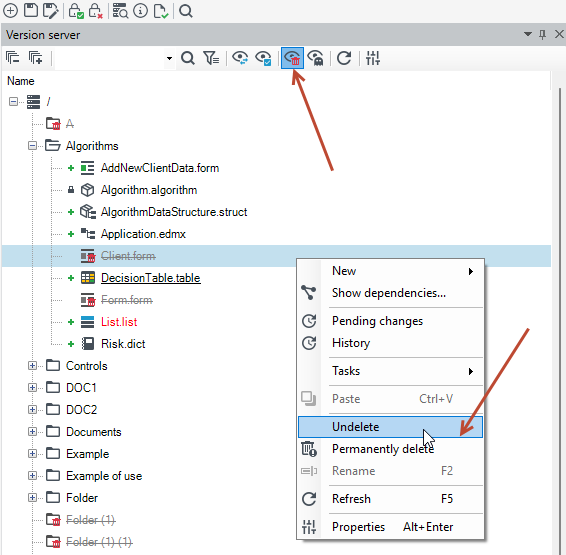Open settings sliders icon in panel toolbar
This screenshot has height=555, width=566.
[x=373, y=58]
